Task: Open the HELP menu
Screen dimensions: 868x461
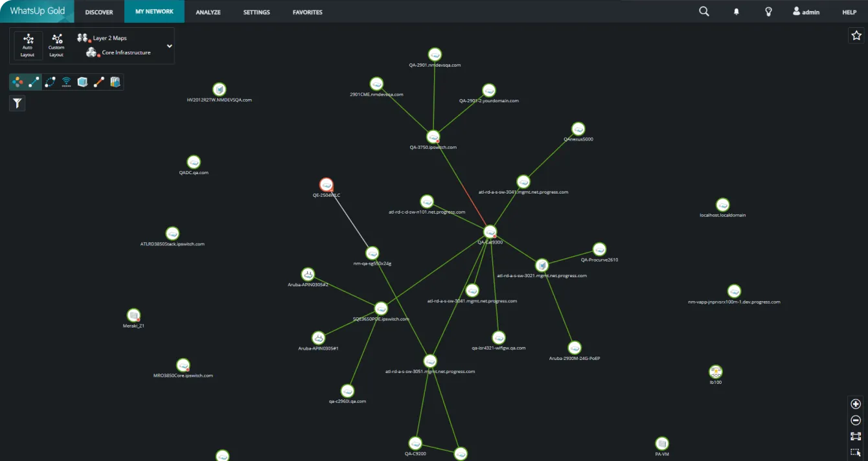Action: pos(849,12)
